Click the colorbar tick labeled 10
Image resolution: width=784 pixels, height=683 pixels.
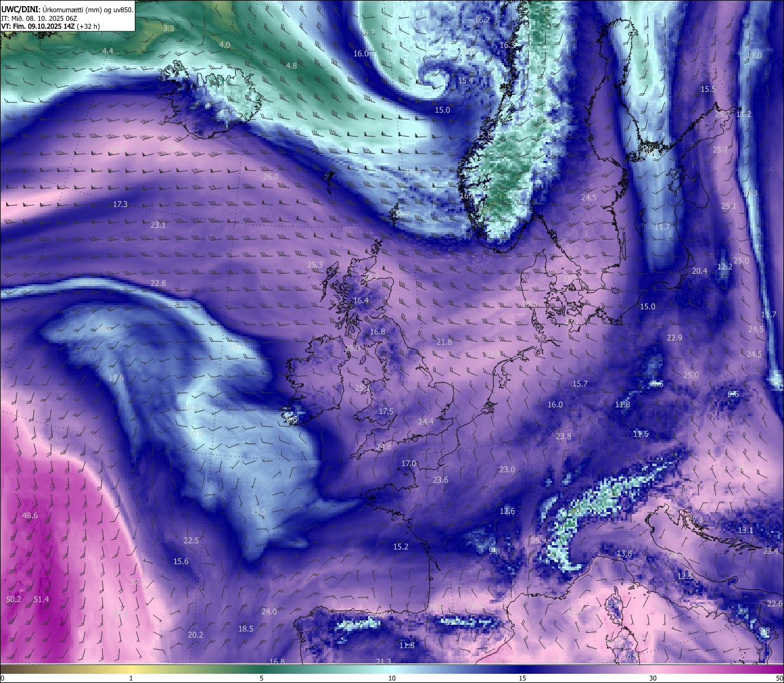[x=392, y=678]
